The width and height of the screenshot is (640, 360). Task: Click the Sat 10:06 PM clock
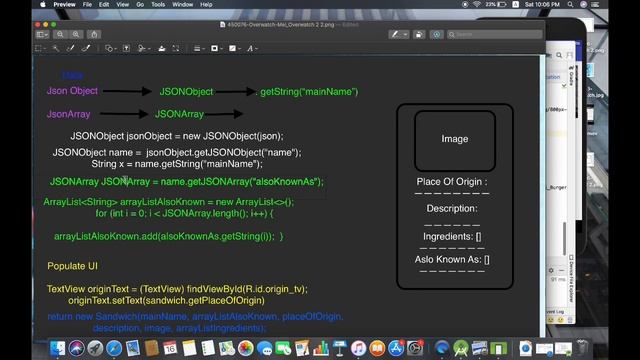(x=542, y=4)
